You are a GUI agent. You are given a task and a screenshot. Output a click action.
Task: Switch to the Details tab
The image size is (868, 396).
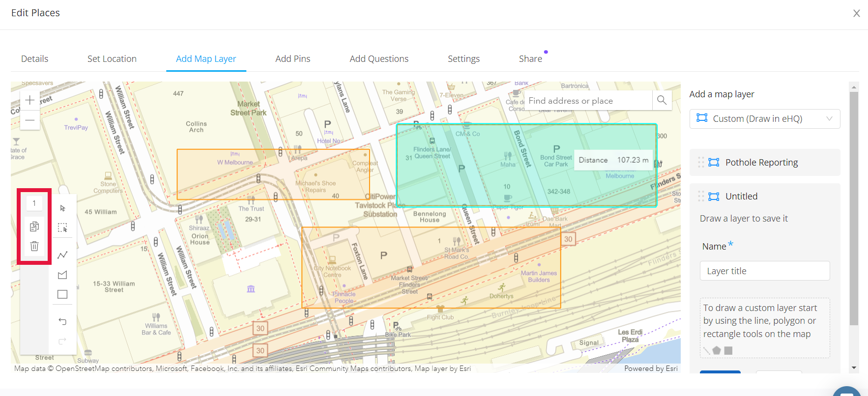pyautogui.click(x=34, y=58)
